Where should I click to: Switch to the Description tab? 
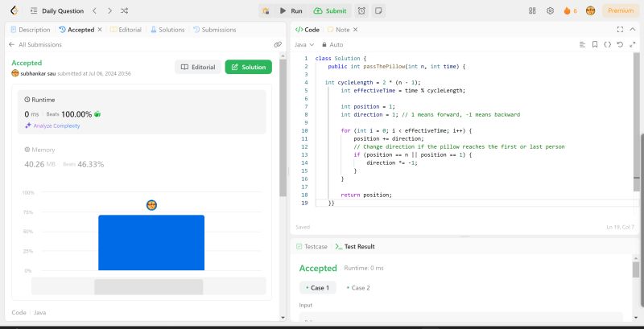[31, 30]
